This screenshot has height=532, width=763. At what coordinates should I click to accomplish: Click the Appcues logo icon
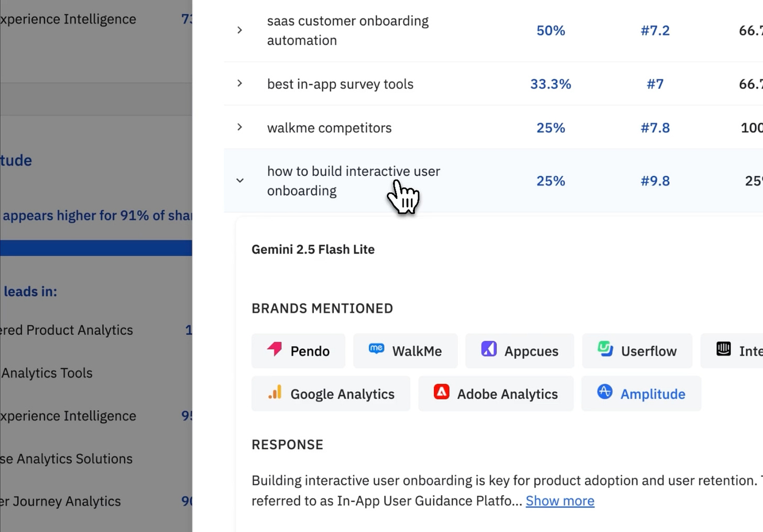[489, 349]
